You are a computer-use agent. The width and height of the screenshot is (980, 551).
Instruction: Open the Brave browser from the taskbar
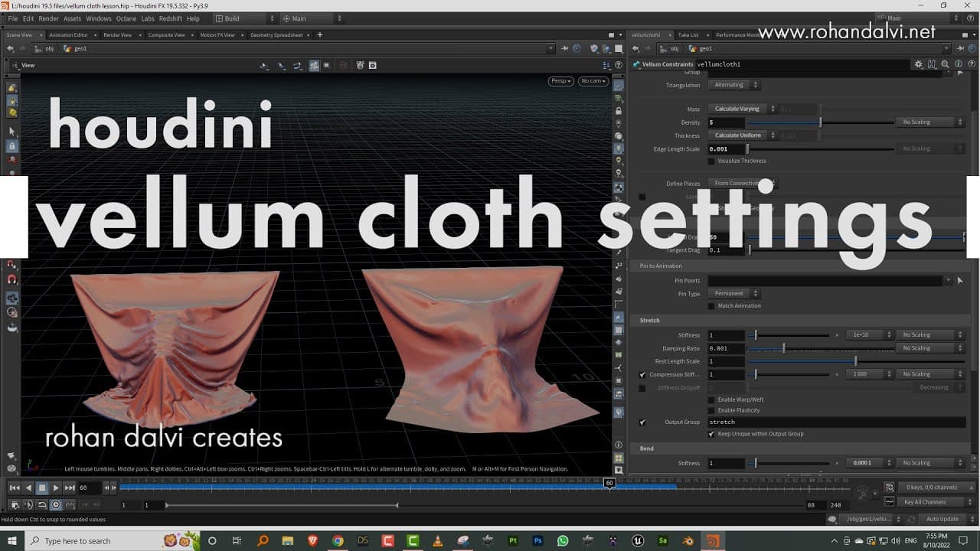(x=312, y=541)
